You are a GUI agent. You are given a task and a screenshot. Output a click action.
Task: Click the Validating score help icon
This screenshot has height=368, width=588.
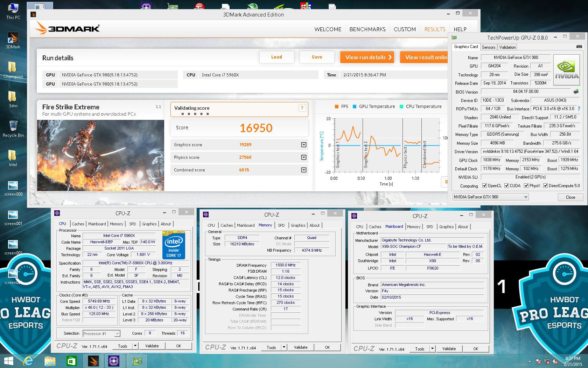[x=302, y=108]
